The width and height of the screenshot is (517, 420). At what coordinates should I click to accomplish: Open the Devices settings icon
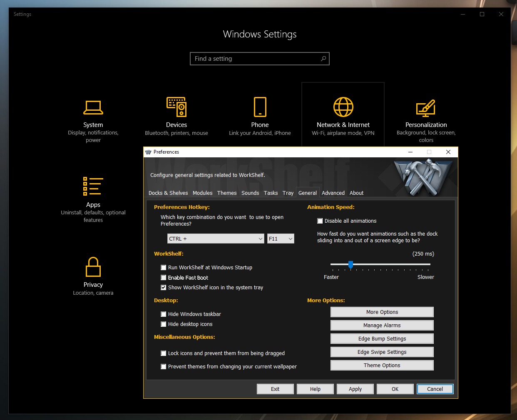tap(176, 107)
